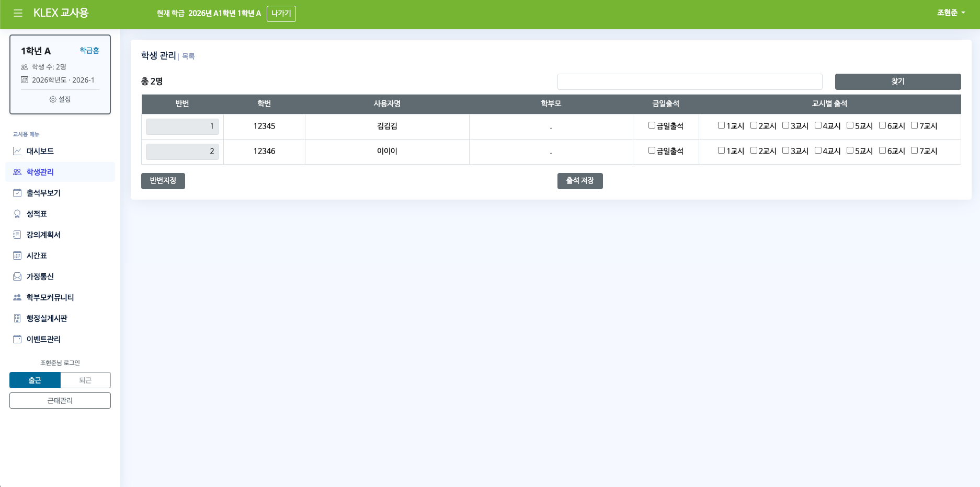Click the attendance book calendar icon
Image resolution: width=980 pixels, height=487 pixels.
point(17,193)
